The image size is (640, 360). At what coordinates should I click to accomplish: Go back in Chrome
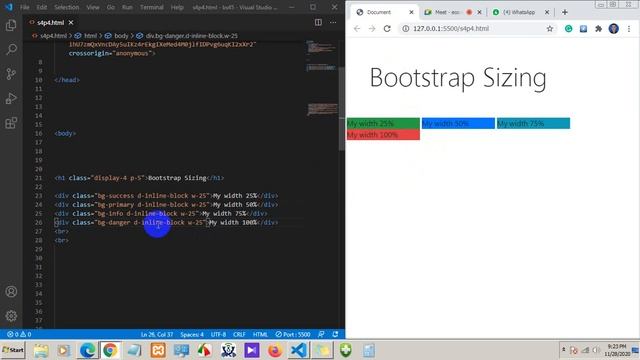357,29
